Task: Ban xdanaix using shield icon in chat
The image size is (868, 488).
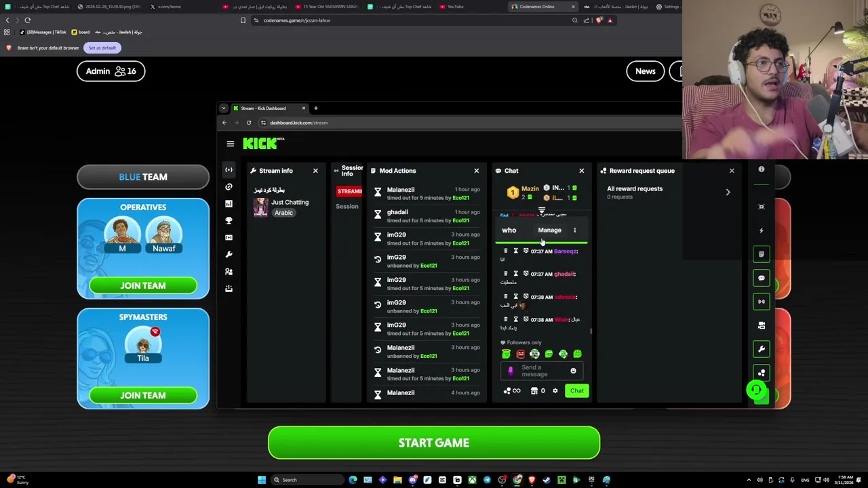Action: pyautogui.click(x=526, y=297)
